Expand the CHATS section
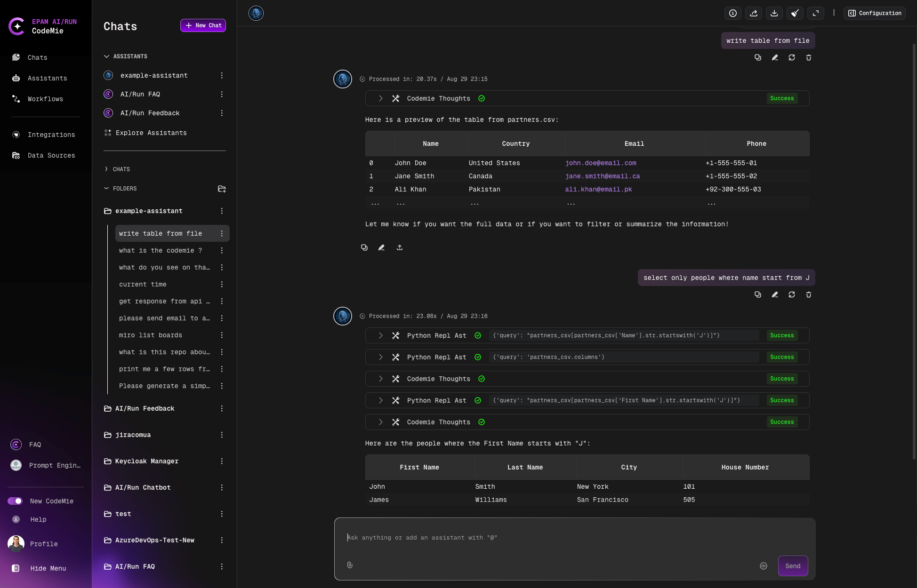This screenshot has height=588, width=917. (x=107, y=169)
